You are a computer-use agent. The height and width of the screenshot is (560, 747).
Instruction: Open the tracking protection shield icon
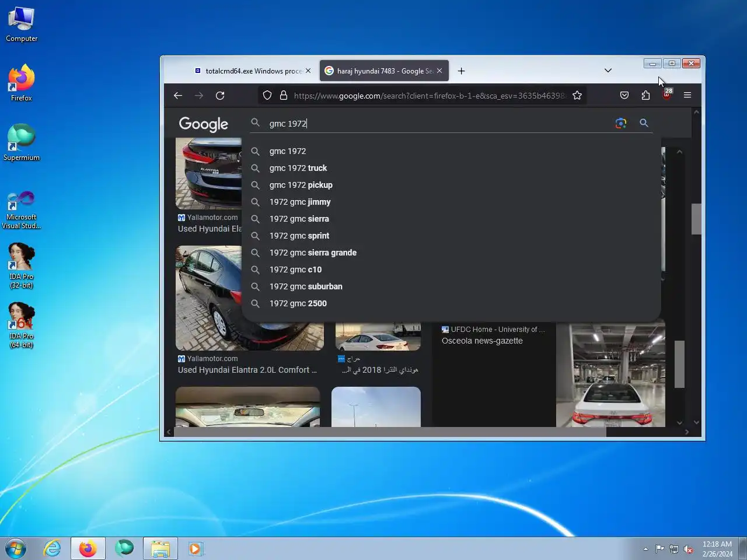(267, 96)
